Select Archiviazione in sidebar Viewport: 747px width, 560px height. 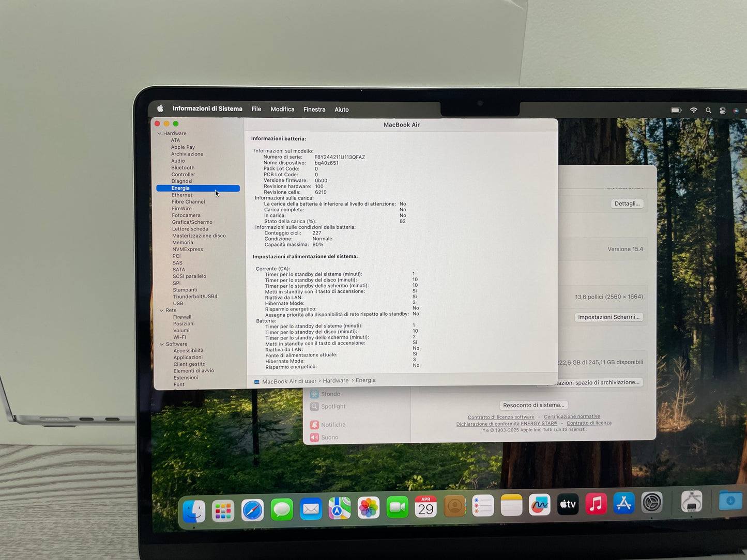tap(187, 154)
